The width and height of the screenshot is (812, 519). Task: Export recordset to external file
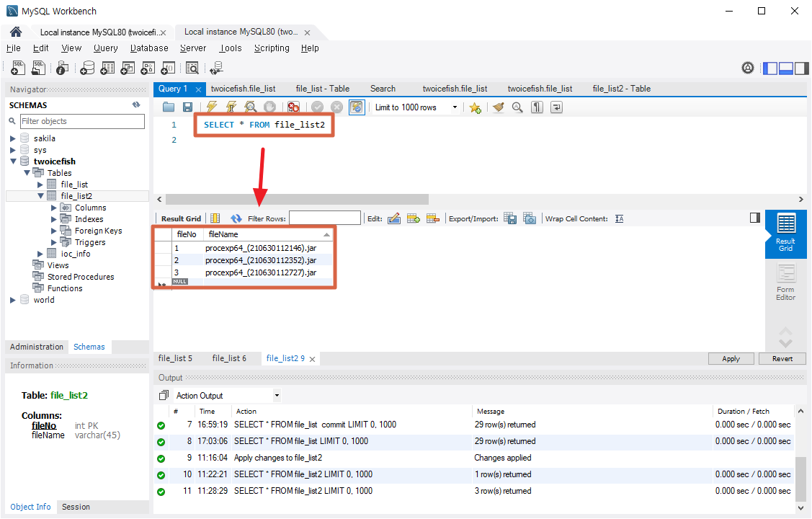pos(510,218)
